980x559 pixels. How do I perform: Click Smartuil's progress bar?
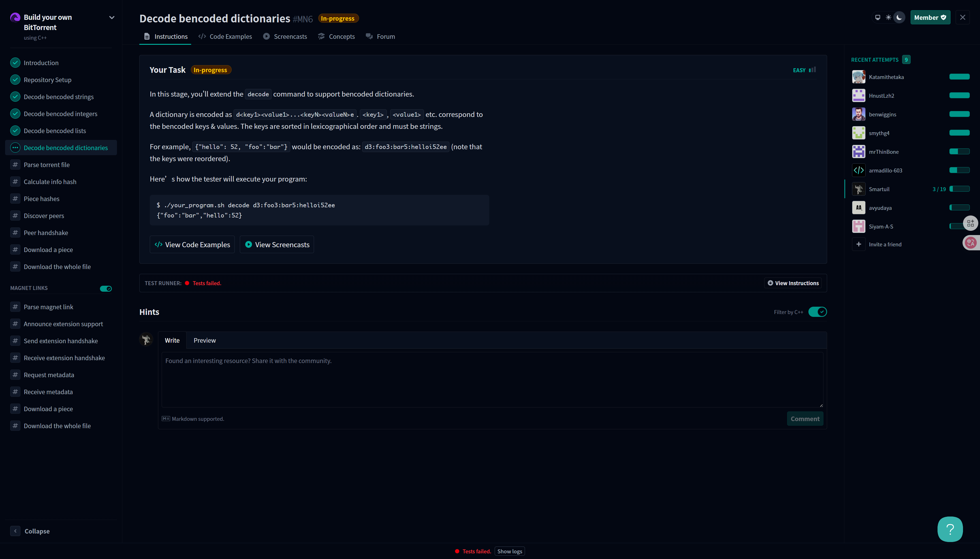[959, 189]
